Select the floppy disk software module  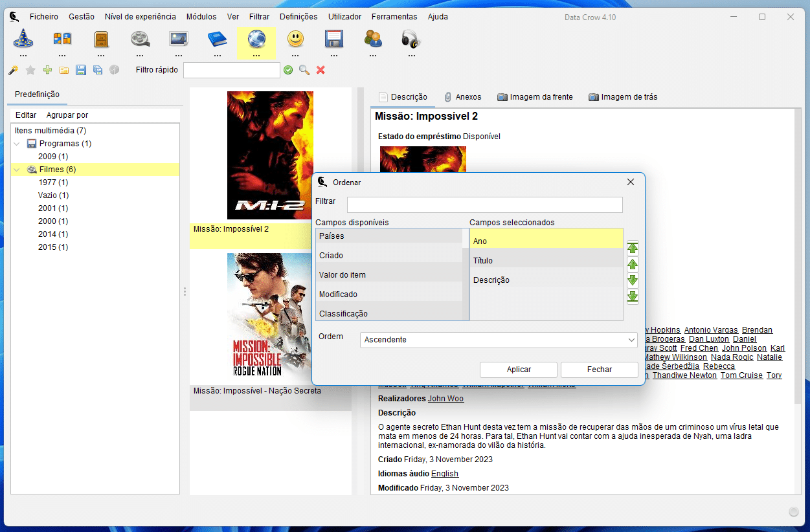click(334, 39)
